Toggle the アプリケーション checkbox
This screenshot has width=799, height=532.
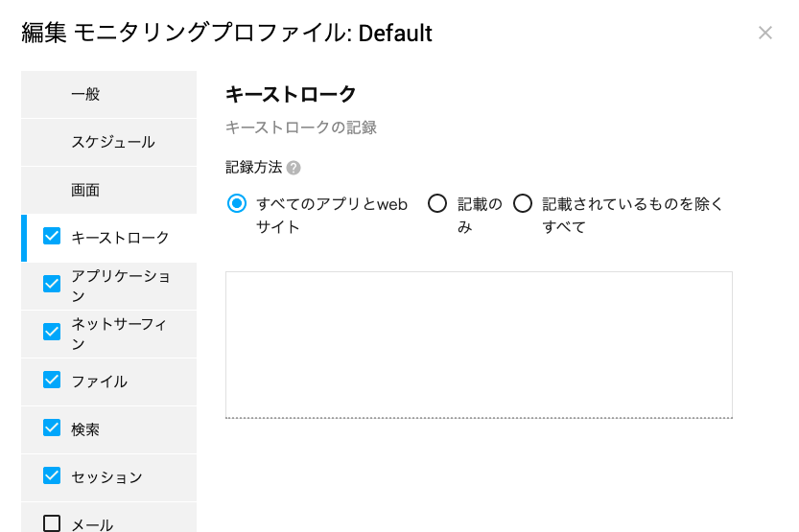click(52, 284)
